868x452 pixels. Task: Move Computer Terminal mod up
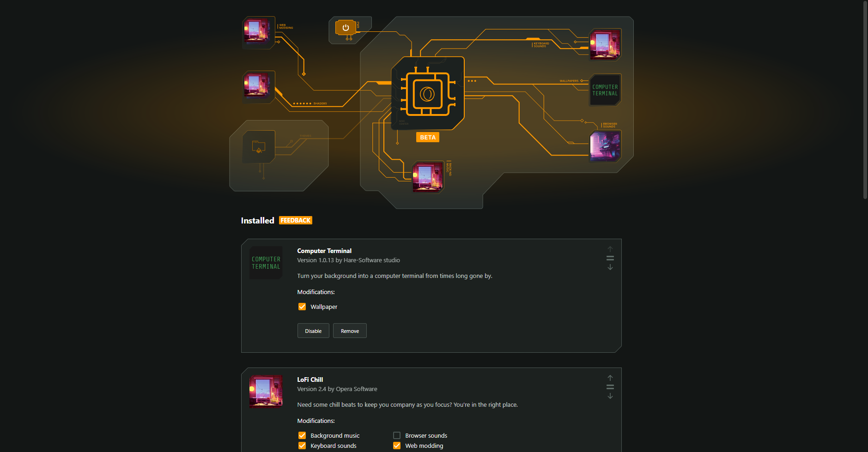(610, 249)
